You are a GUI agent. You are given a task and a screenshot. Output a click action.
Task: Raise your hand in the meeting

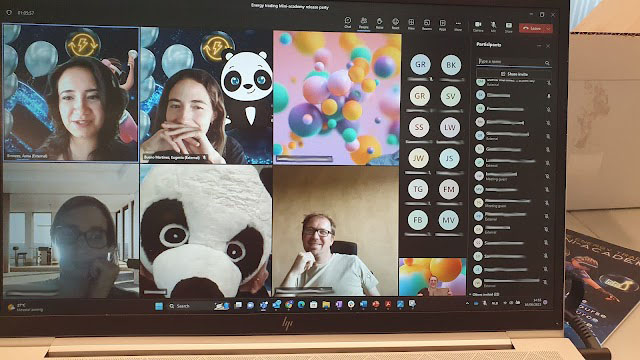379,23
